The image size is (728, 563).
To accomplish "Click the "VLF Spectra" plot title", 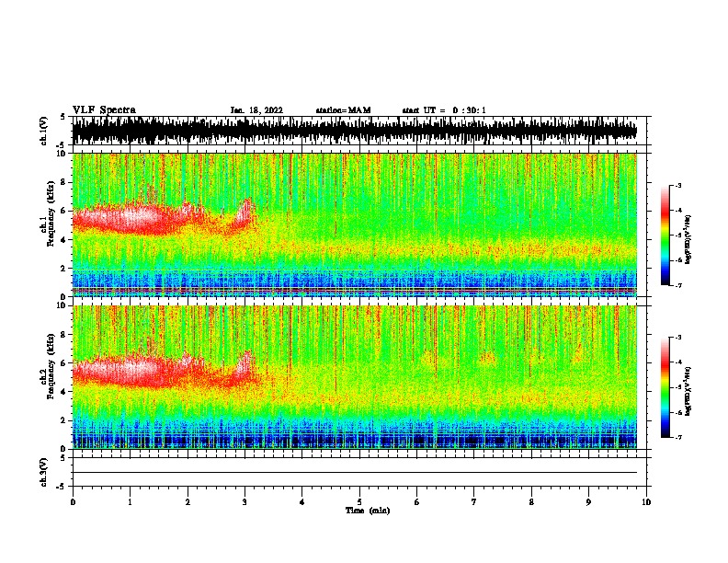I will click(x=104, y=110).
